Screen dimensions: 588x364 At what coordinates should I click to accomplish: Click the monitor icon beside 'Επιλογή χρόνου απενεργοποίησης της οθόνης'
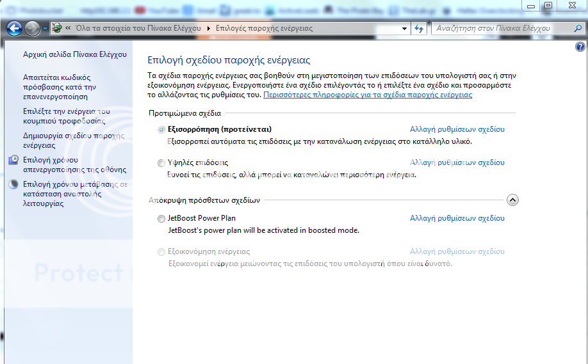(x=13, y=160)
